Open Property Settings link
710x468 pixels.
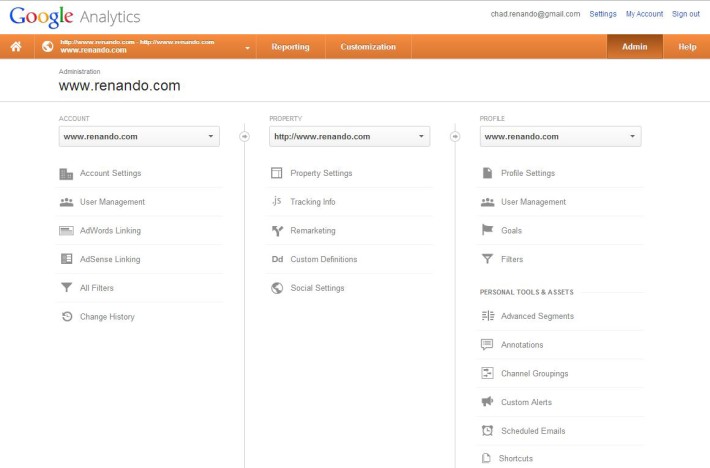pos(321,173)
